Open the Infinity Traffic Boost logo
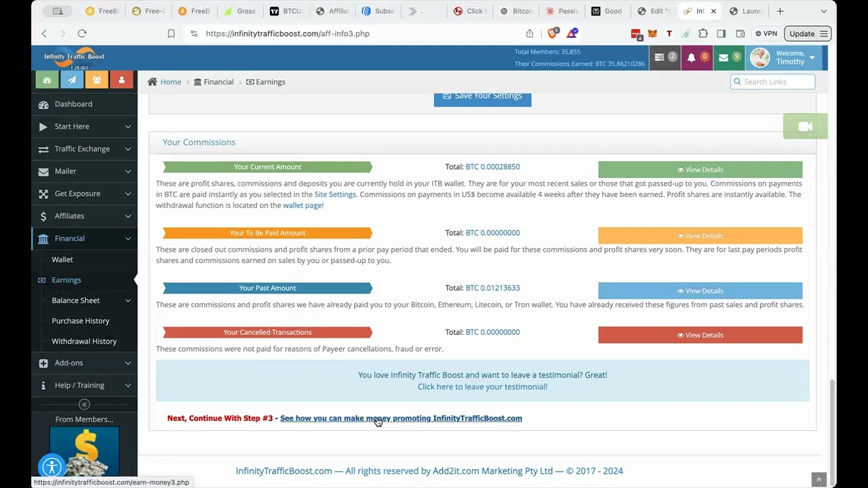868x488 pixels. click(x=74, y=58)
